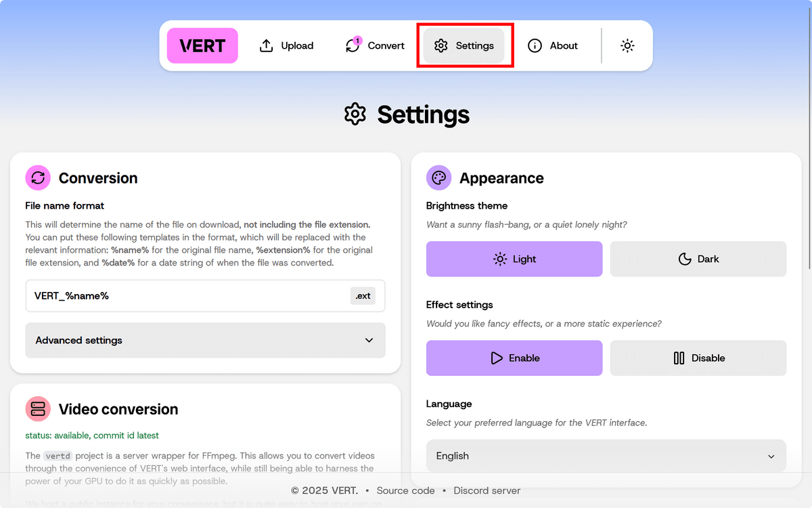
Task: Expand Advanced settings section
Action: click(x=205, y=340)
